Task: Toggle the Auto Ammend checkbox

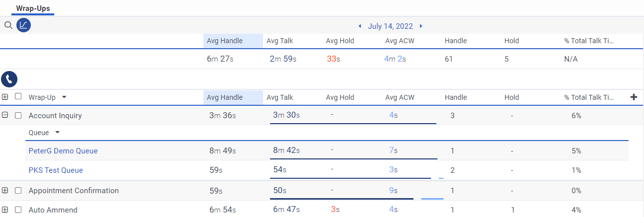Action: coord(18,210)
